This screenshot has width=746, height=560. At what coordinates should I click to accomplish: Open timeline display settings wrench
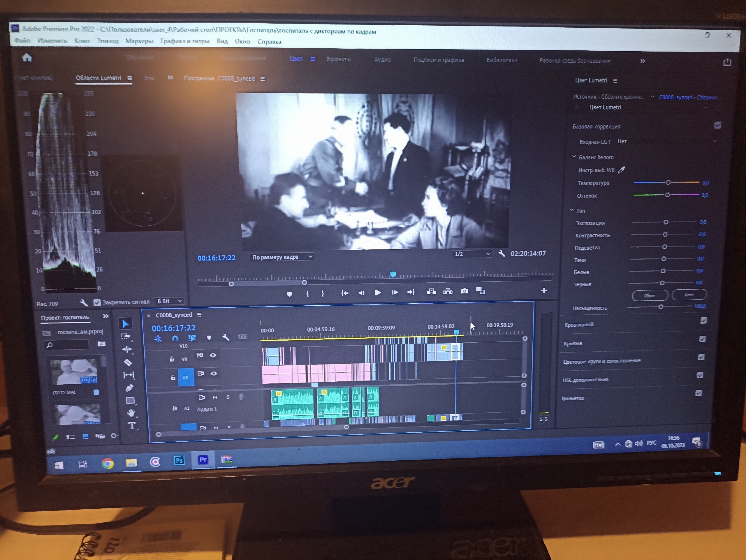[226, 337]
